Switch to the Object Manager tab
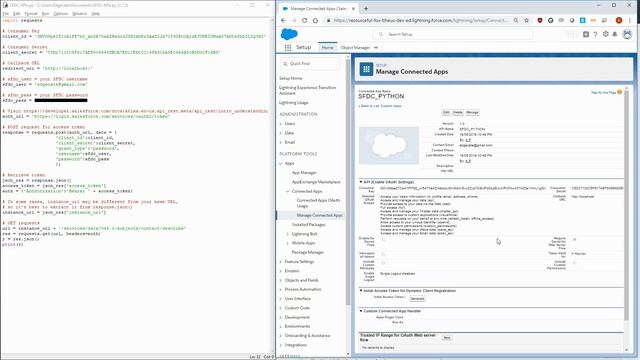The width and height of the screenshot is (640, 360). click(355, 48)
